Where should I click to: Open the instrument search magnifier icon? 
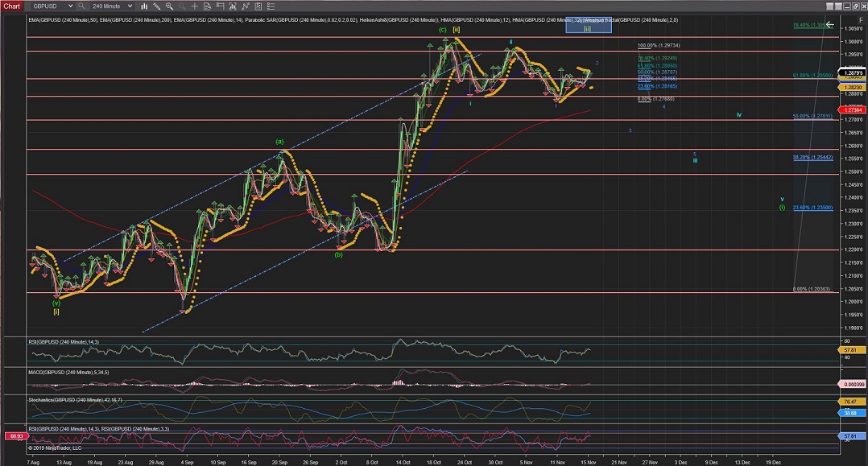pos(81,6)
